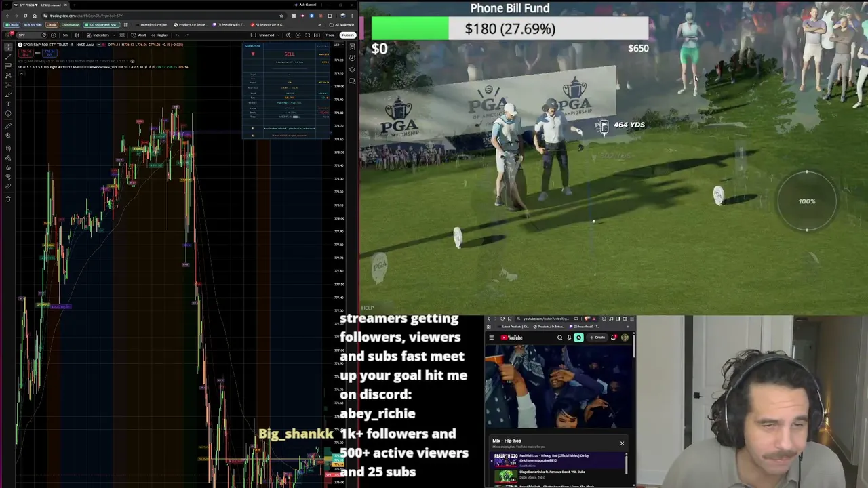Viewport: 868px width, 488px height.
Task: Open the All Bookmarks folder
Action: click(x=342, y=25)
